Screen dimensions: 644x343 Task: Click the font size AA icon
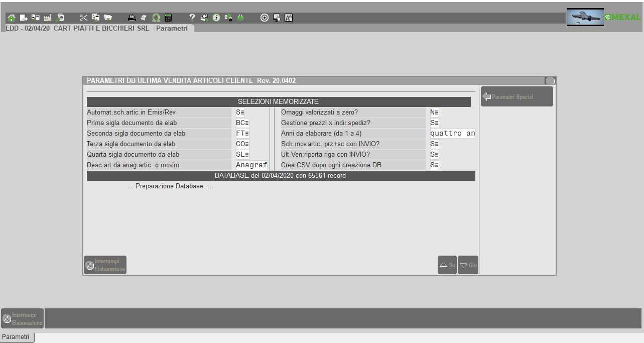coord(289,18)
